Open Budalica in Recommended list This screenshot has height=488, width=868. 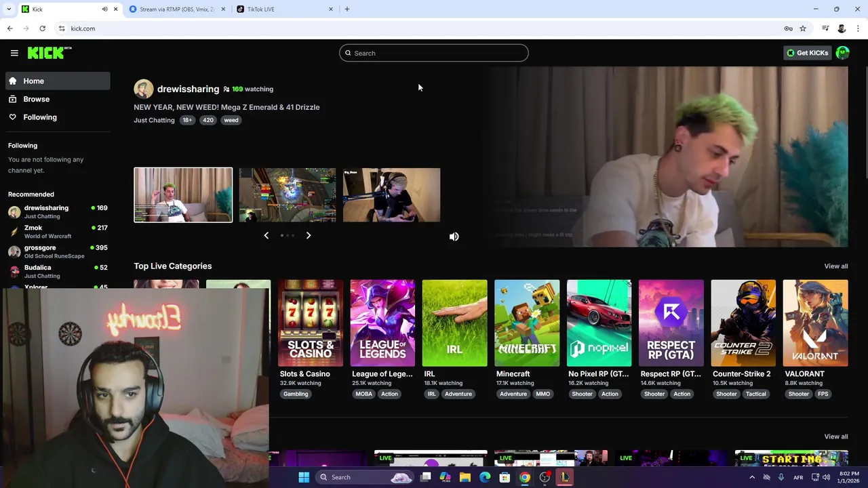pyautogui.click(x=58, y=271)
